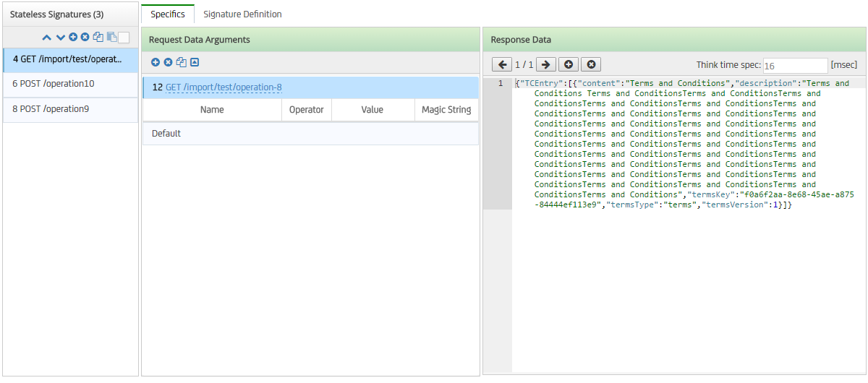The width and height of the screenshot is (868, 383).
Task: Click the Stateless Signatures (3) header
Action: pyautogui.click(x=71, y=14)
